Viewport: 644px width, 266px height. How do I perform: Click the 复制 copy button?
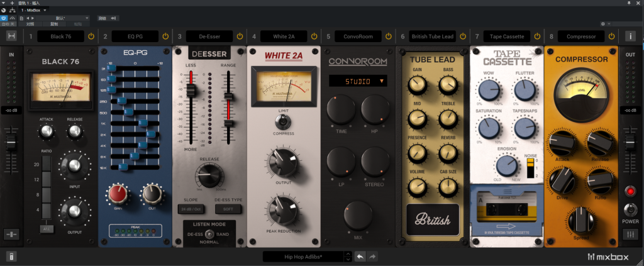[54, 24]
